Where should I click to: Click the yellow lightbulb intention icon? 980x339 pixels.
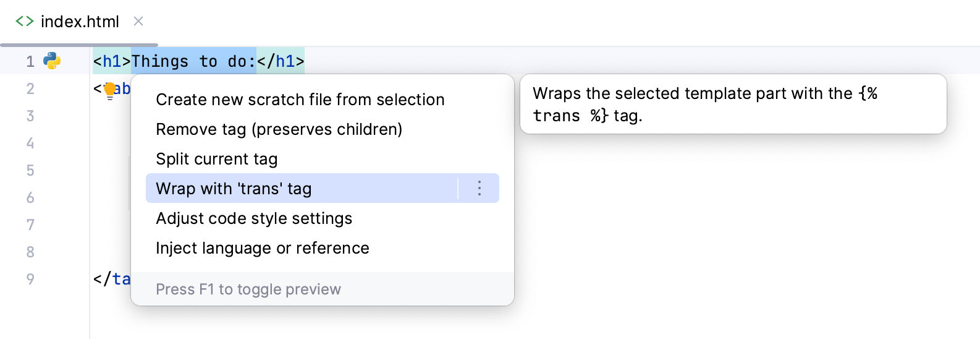point(110,91)
